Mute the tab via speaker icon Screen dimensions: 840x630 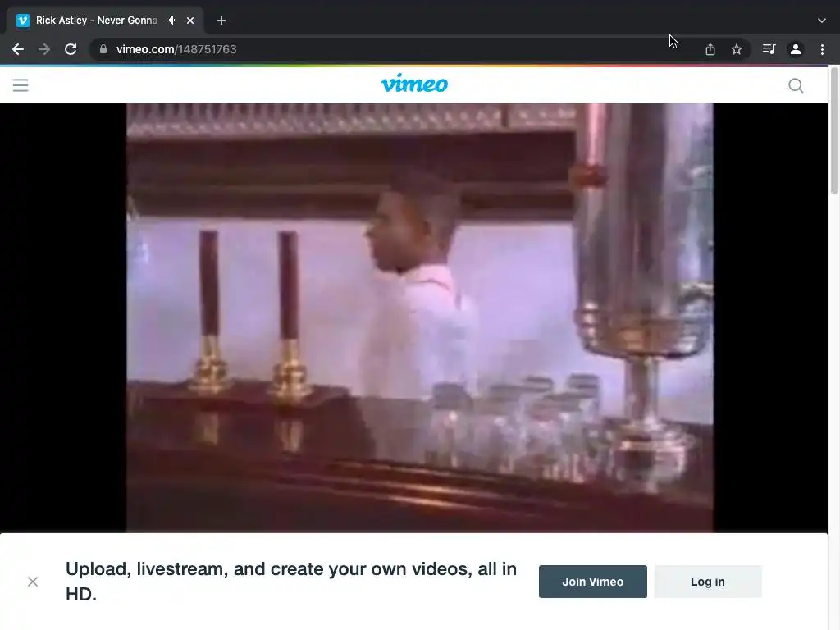tap(172, 21)
